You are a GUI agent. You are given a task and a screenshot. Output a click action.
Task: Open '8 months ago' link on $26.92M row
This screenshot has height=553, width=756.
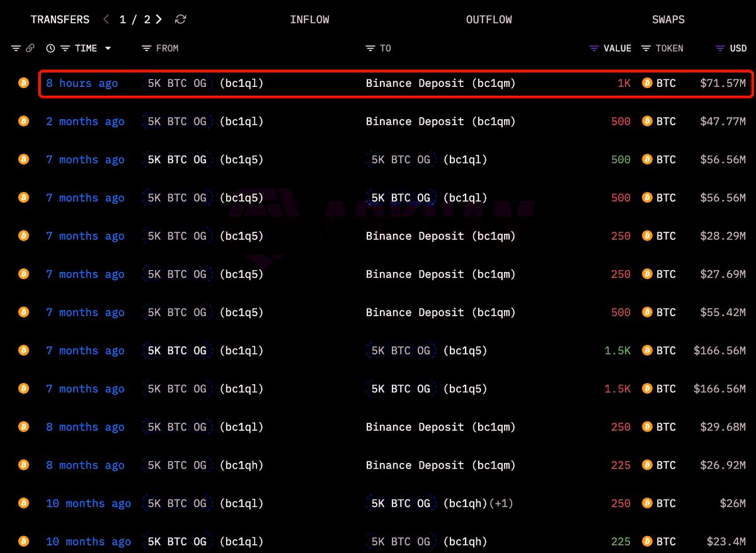(x=85, y=465)
